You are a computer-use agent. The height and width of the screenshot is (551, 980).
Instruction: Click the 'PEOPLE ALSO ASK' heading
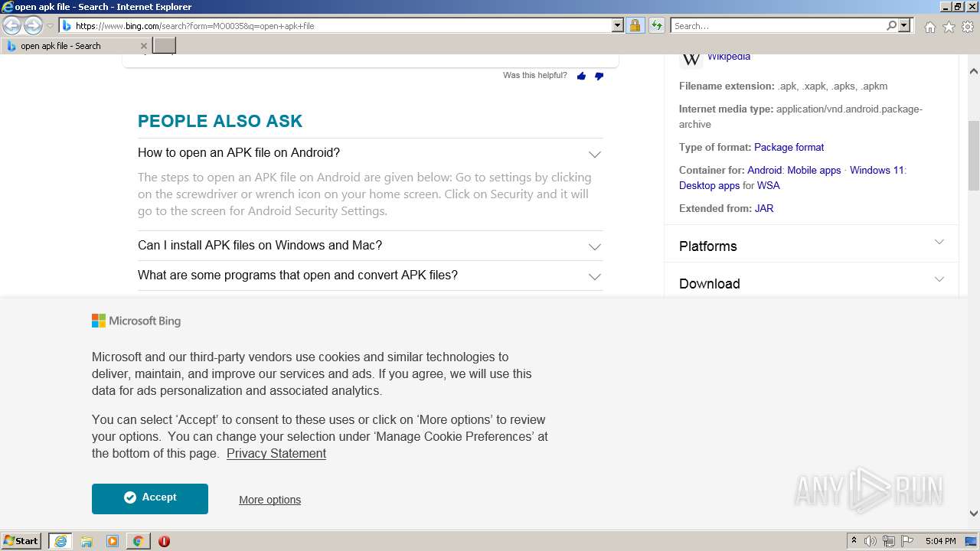point(220,121)
